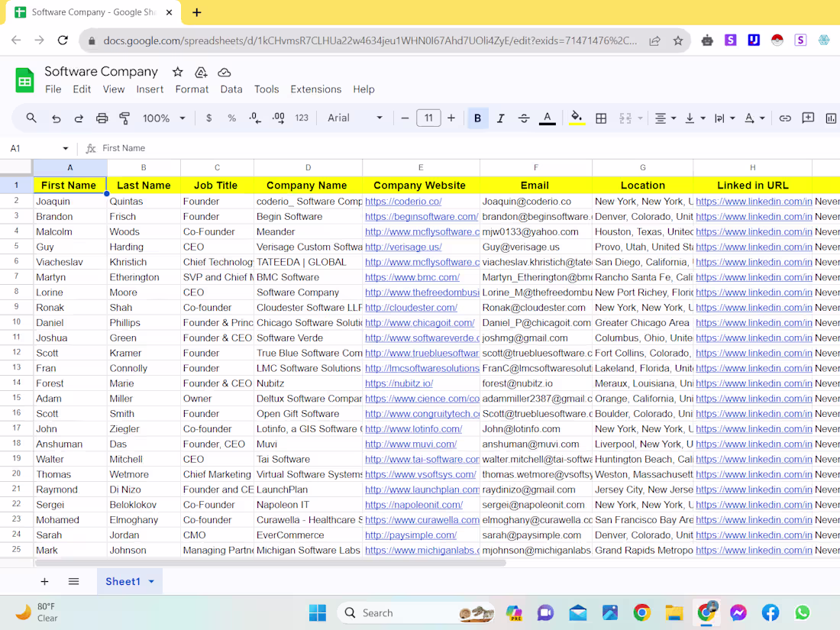Image resolution: width=840 pixels, height=630 pixels.
Task: Open Windows Start menu
Action: [x=317, y=613]
